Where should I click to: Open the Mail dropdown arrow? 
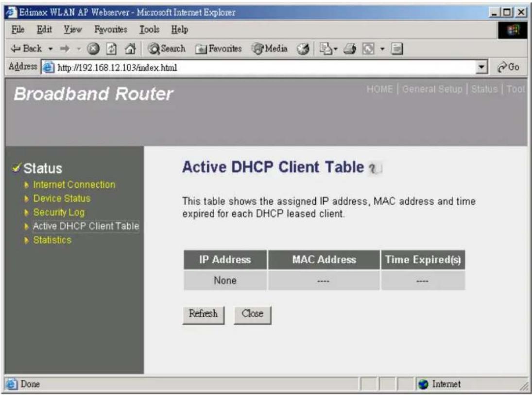(x=336, y=50)
